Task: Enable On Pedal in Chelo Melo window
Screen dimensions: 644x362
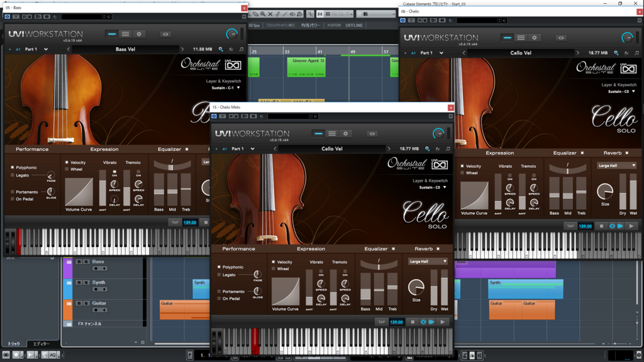Action: coord(219,299)
